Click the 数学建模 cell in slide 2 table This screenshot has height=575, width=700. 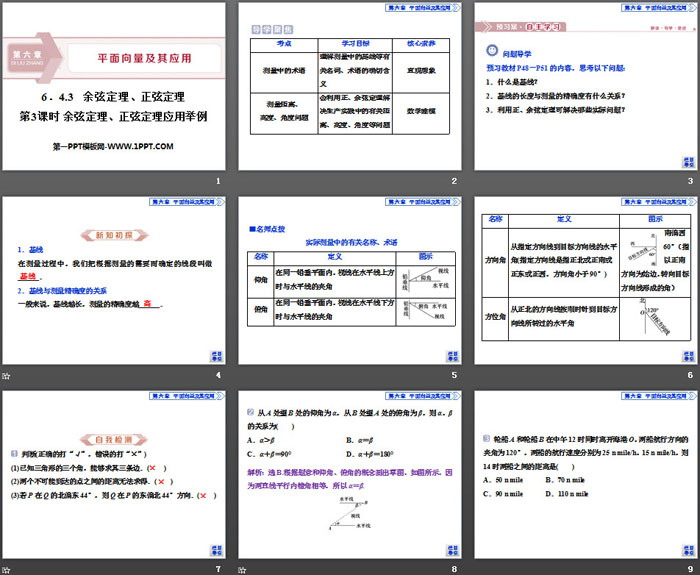point(421,111)
